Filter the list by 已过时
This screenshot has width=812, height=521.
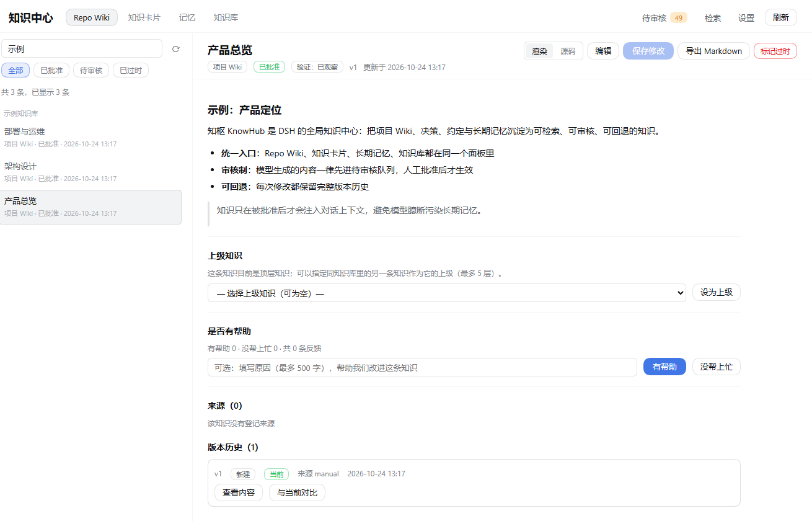click(131, 70)
